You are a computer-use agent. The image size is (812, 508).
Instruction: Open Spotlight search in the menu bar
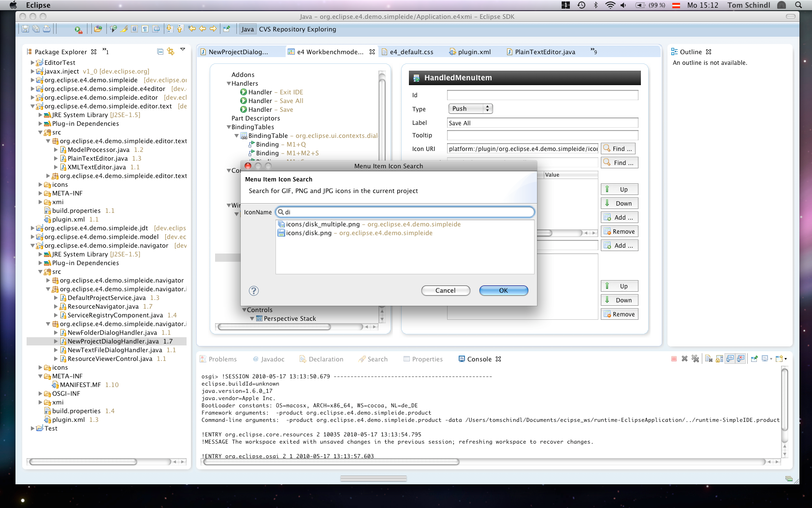click(798, 5)
